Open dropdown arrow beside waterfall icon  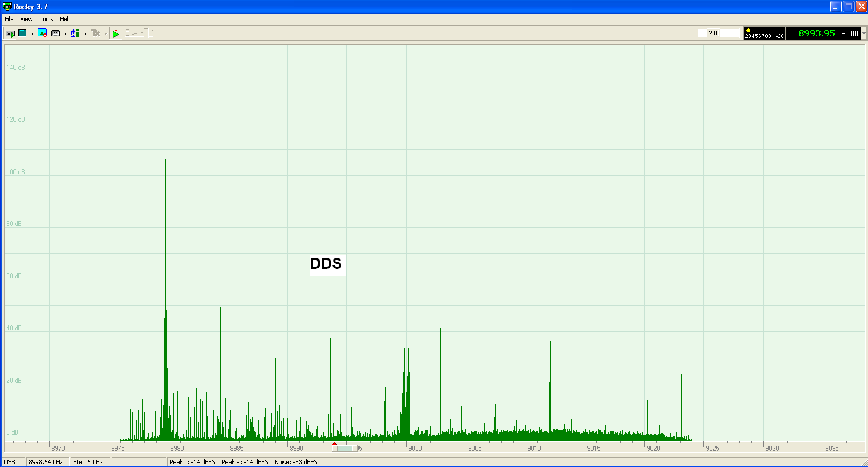32,33
